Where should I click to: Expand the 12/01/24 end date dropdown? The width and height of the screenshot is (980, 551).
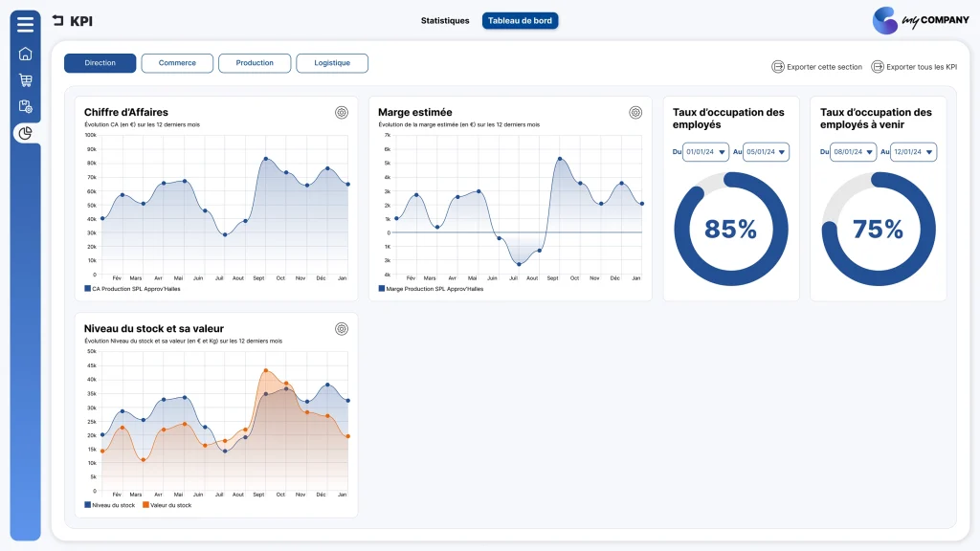click(913, 152)
